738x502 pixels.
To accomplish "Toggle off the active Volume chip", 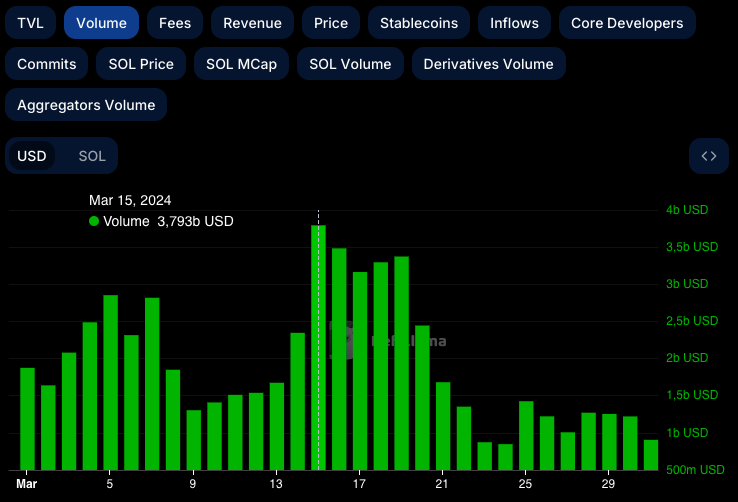I will [101, 23].
